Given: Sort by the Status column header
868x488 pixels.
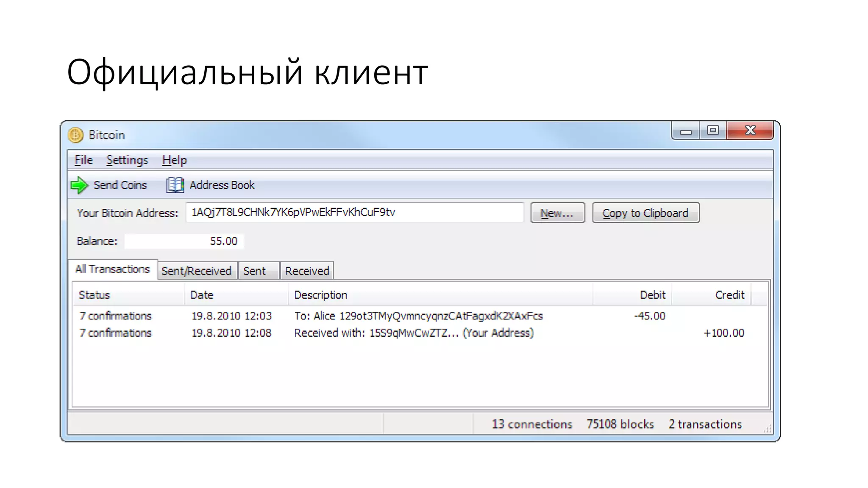Looking at the screenshot, I should (128, 295).
